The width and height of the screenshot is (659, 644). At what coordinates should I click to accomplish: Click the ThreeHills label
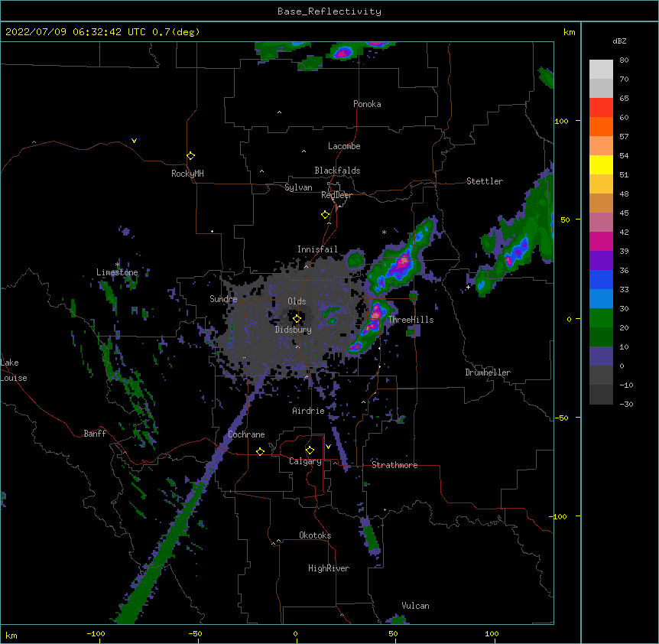411,320
